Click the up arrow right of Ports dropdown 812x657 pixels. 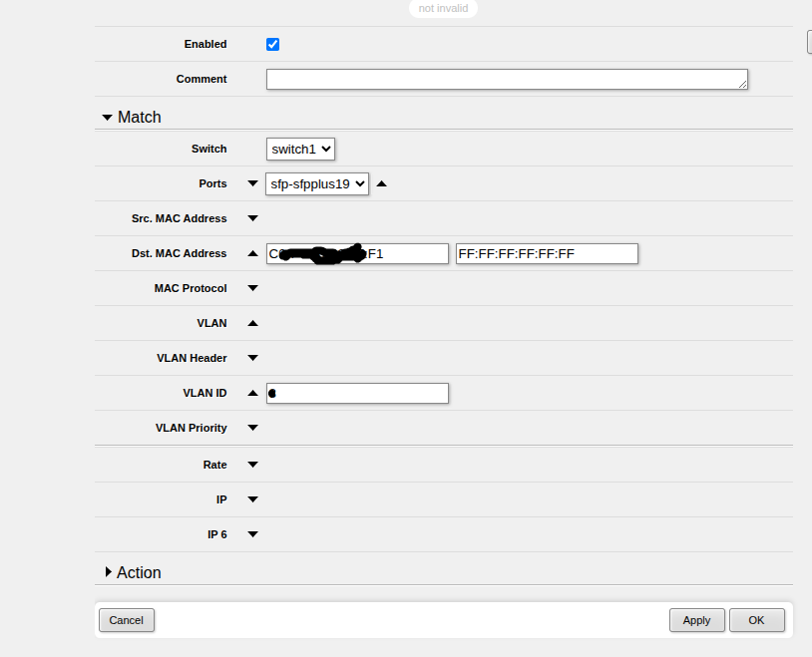pos(381,183)
